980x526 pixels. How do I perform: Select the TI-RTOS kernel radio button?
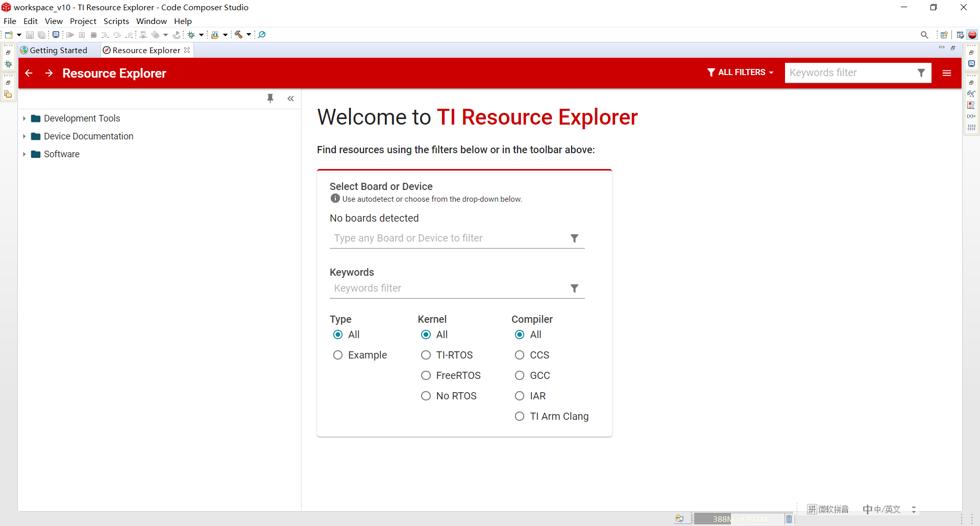[426, 355]
